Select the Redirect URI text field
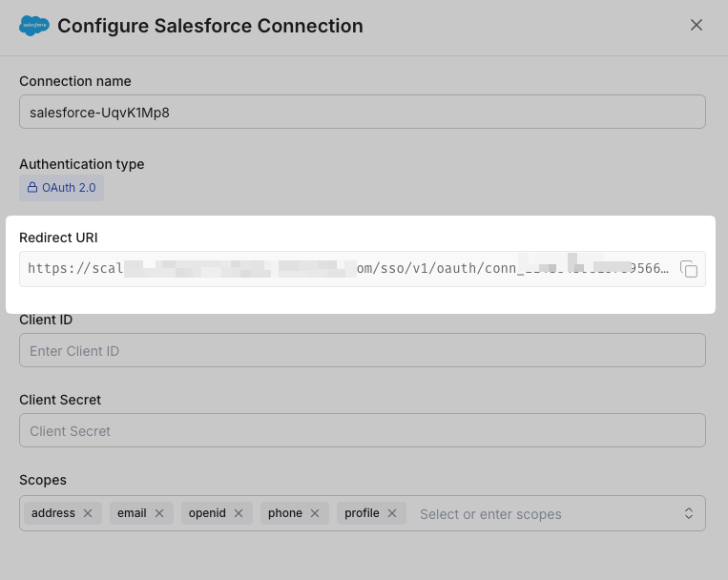The image size is (728, 580). [x=348, y=269]
